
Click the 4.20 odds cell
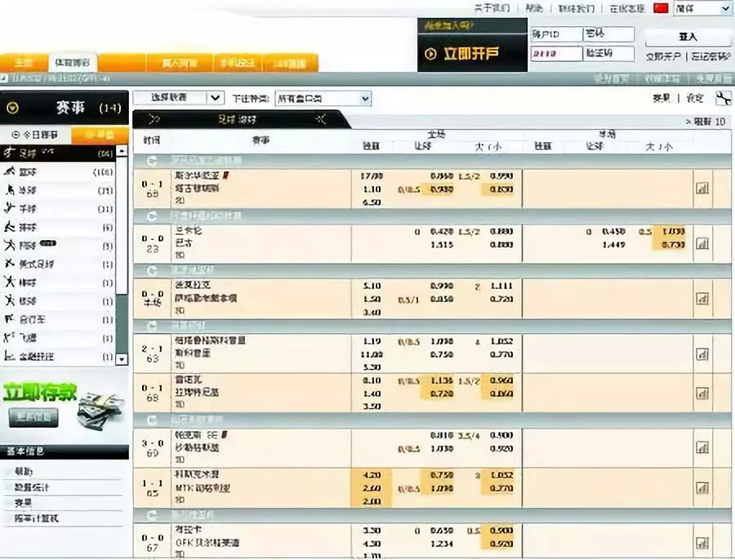pos(372,475)
